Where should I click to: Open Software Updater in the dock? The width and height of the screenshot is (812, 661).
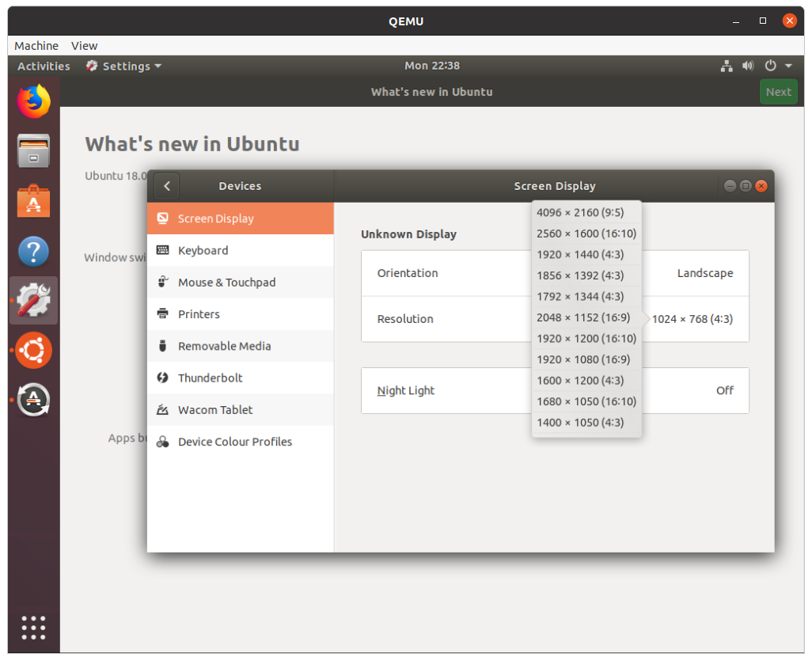33,401
